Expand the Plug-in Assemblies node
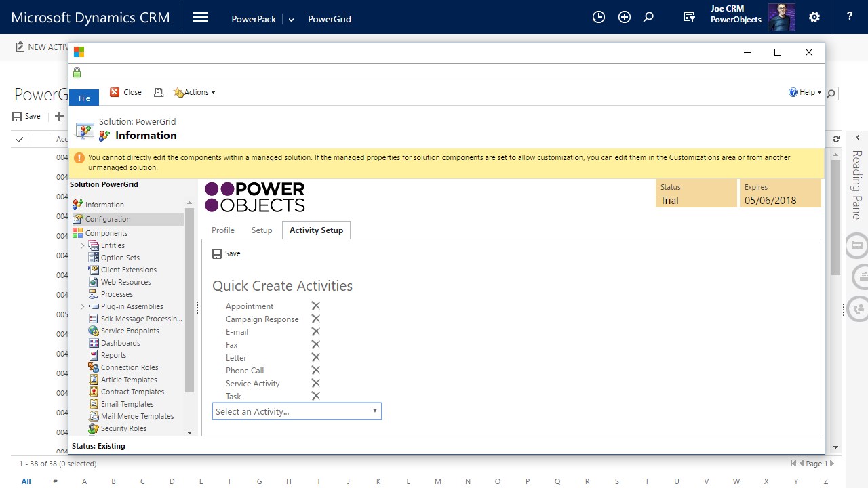This screenshot has width=868, height=488. coord(83,306)
